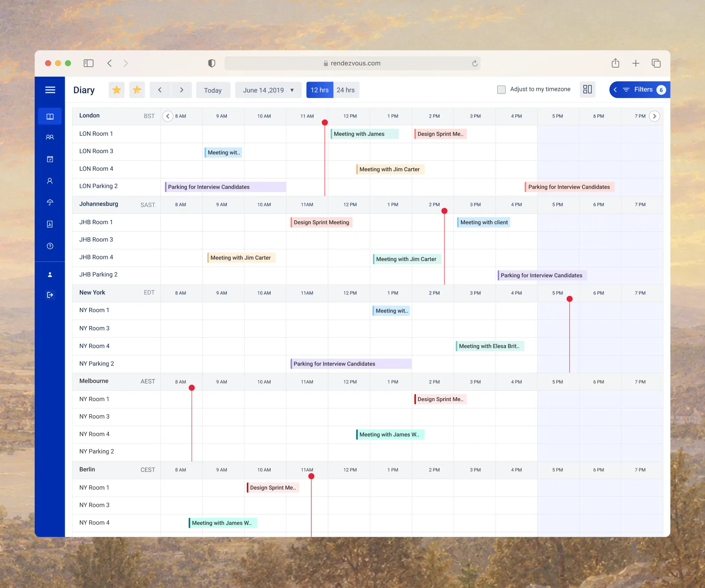The width and height of the screenshot is (705, 588).
Task: Click the Today button
Action: pos(213,90)
